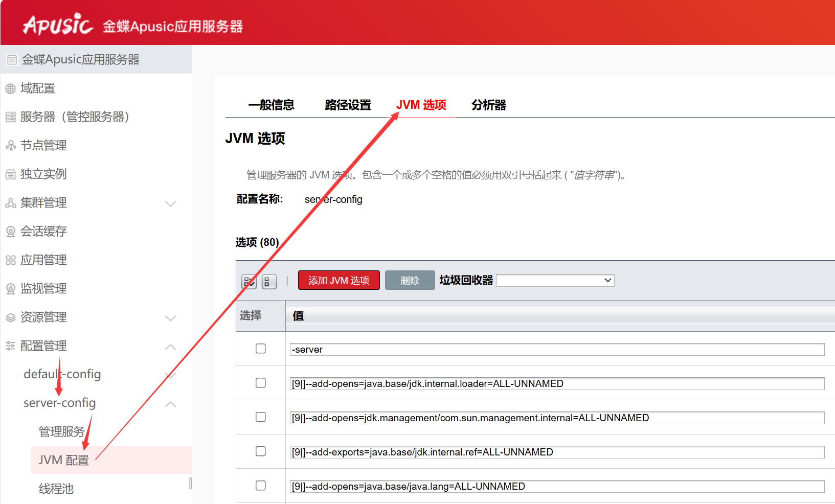Click the 添加 JVM 选项 button
835x504 pixels.
click(x=338, y=280)
